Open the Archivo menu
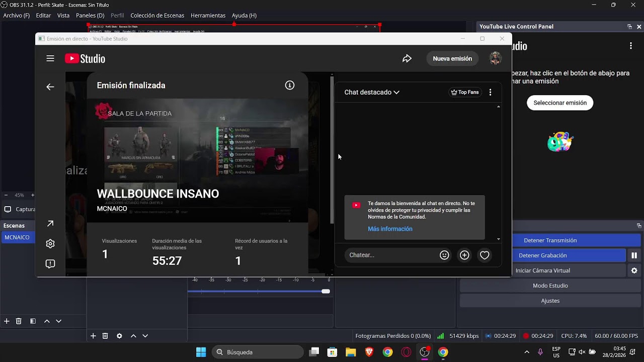Image resolution: width=644 pixels, height=362 pixels. click(17, 16)
